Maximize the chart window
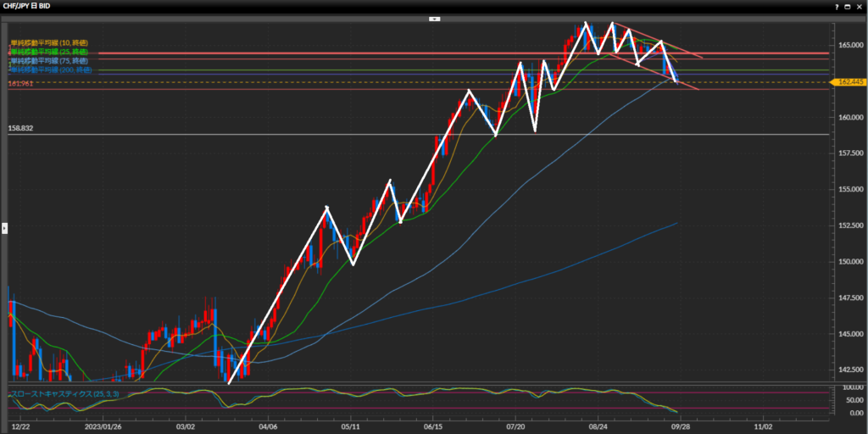868x434 pixels. click(849, 5)
